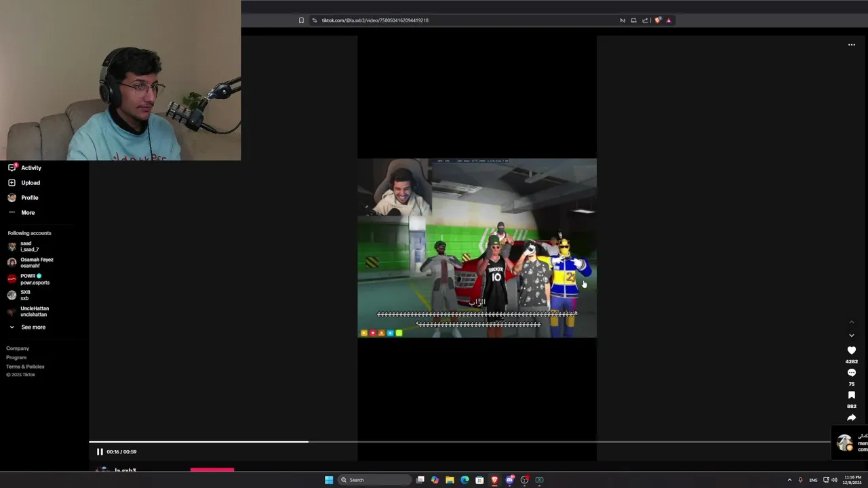Open following account UncleHattan
The width and height of the screenshot is (868, 488).
(28, 311)
